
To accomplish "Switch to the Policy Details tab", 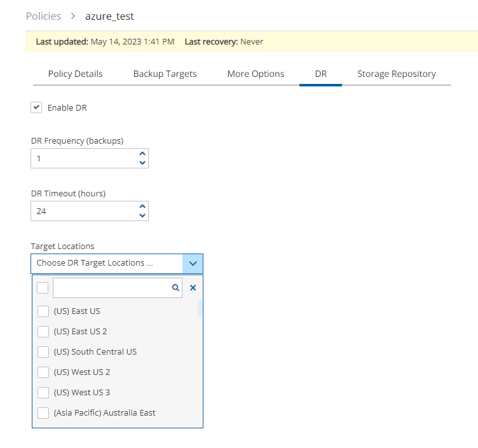I will tap(75, 74).
